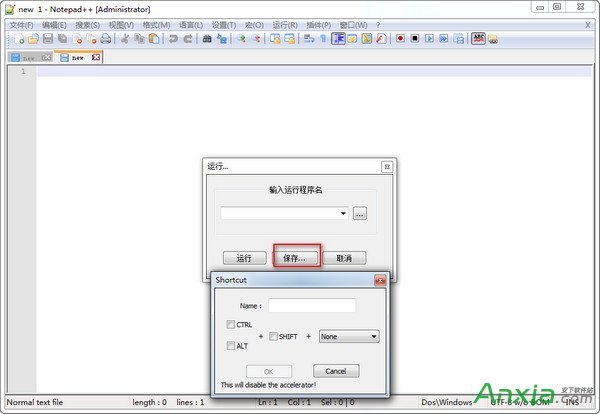Switch to the first inactive new tab

pyautogui.click(x=31, y=58)
